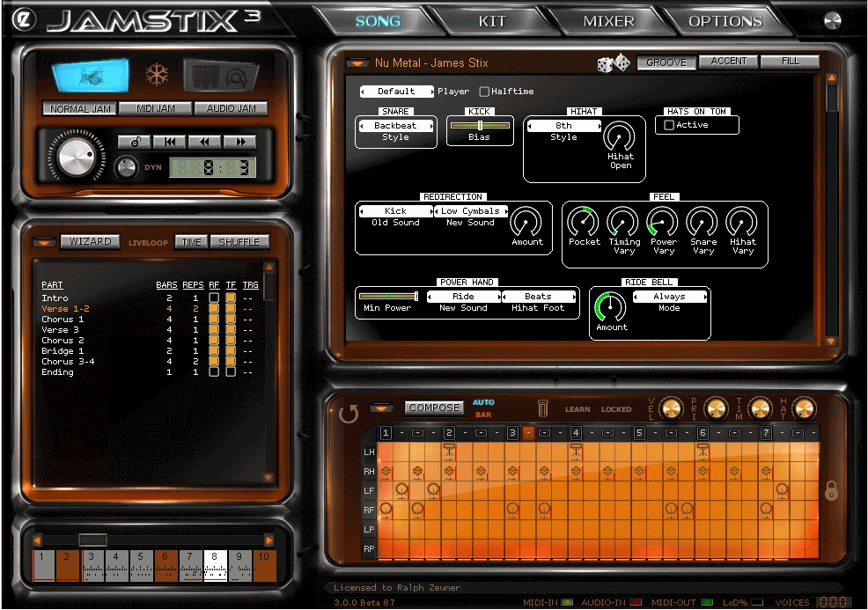Enable Hats On Tom Active checkbox
Screen dimensions: 868x610
669,125
